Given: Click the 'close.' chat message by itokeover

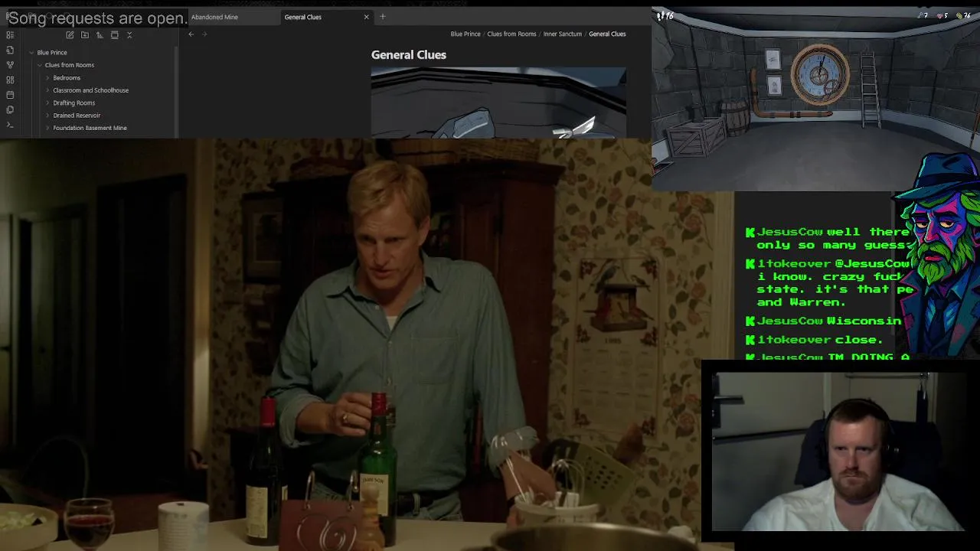Looking at the screenshot, I should tap(860, 340).
